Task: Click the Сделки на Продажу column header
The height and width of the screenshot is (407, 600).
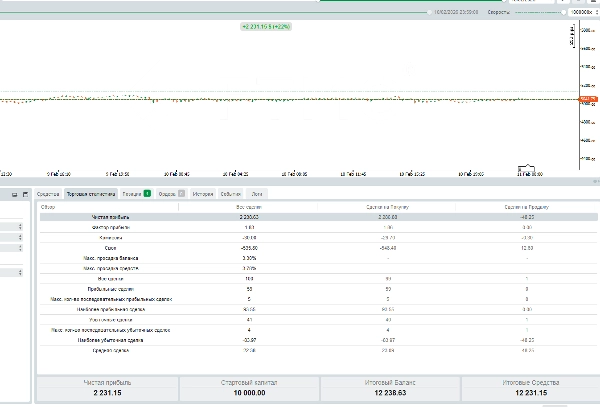Action: (x=526, y=206)
